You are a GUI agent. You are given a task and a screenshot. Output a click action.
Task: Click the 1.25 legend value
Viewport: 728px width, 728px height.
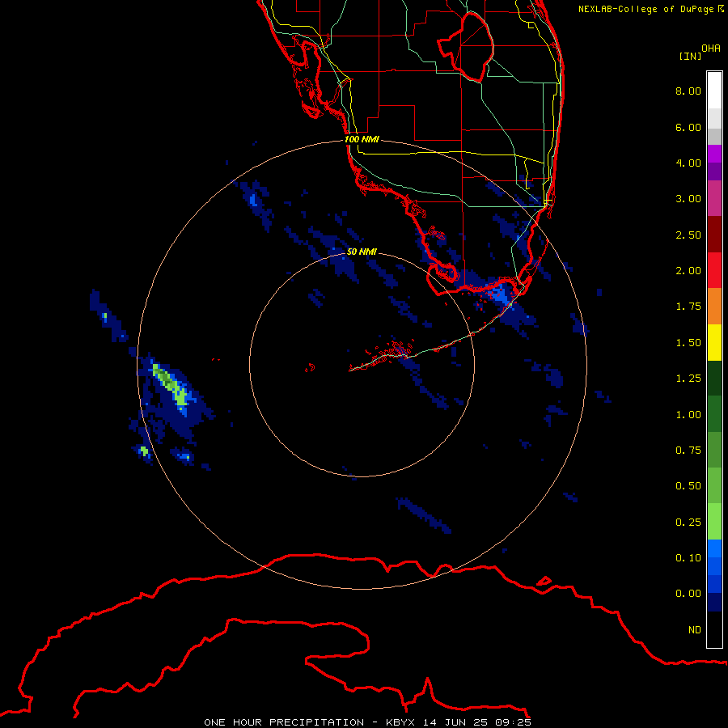tap(688, 379)
